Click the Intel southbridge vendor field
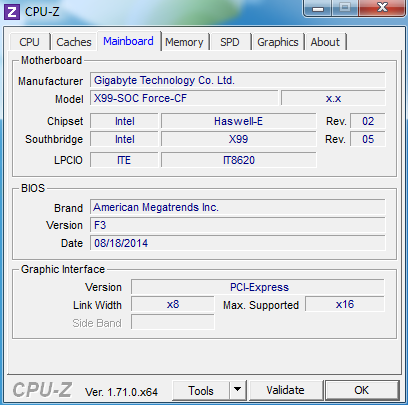The height and width of the screenshot is (405, 408). click(x=124, y=139)
